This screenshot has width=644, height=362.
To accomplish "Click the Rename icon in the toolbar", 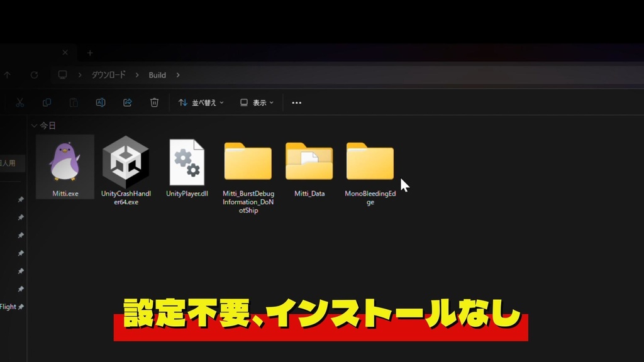I will coord(101,102).
